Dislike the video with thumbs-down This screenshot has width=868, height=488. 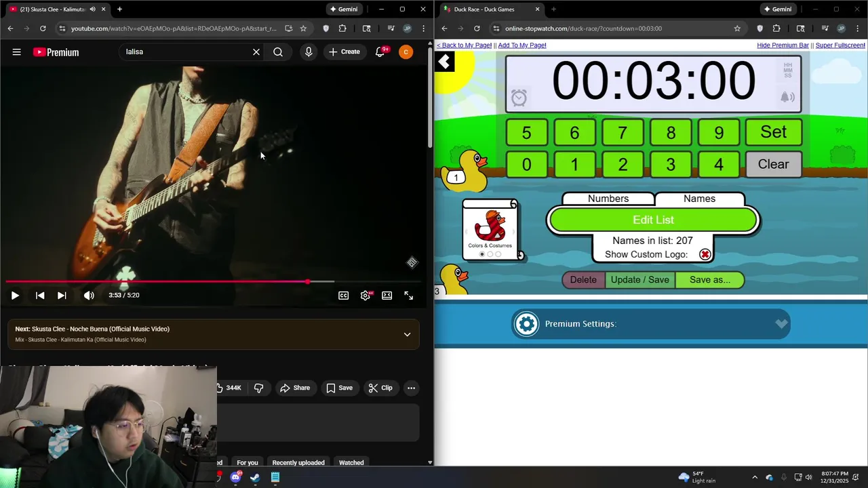pos(258,388)
